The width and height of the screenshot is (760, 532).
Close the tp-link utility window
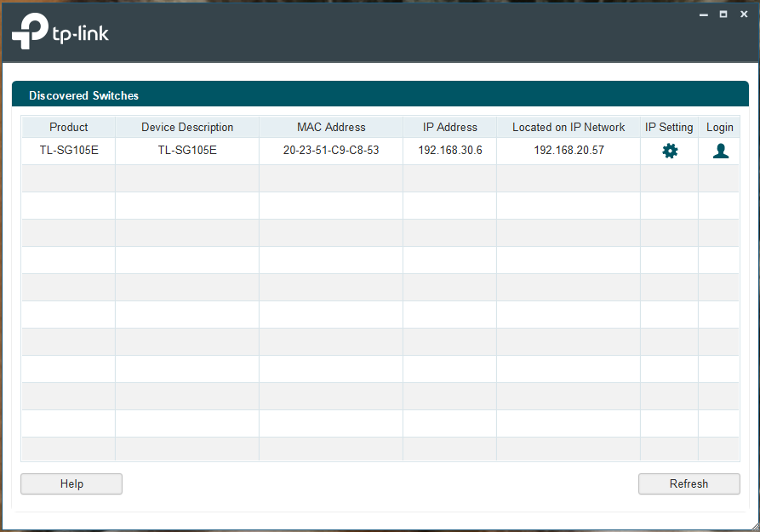[x=744, y=14]
